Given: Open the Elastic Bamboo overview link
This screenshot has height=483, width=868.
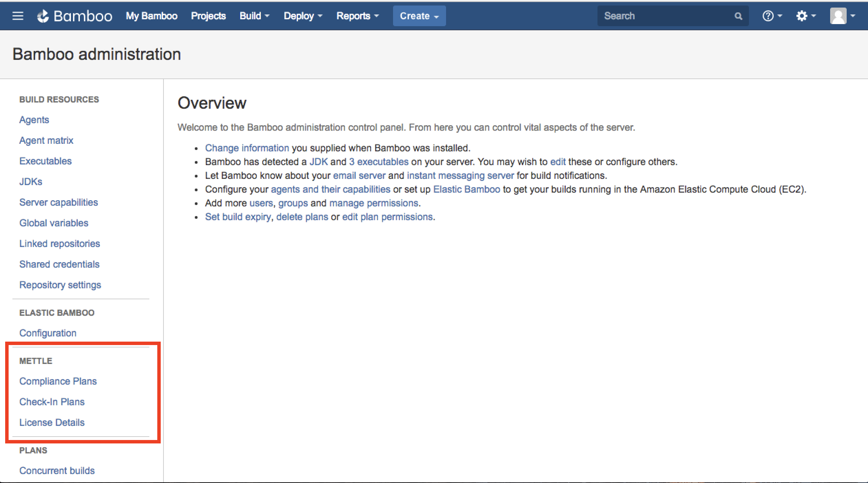Looking at the screenshot, I should click(466, 189).
